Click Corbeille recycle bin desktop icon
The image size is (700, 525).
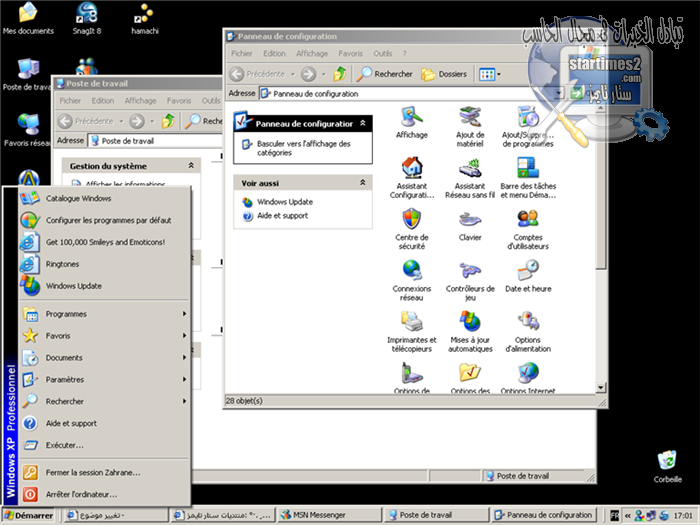click(667, 467)
